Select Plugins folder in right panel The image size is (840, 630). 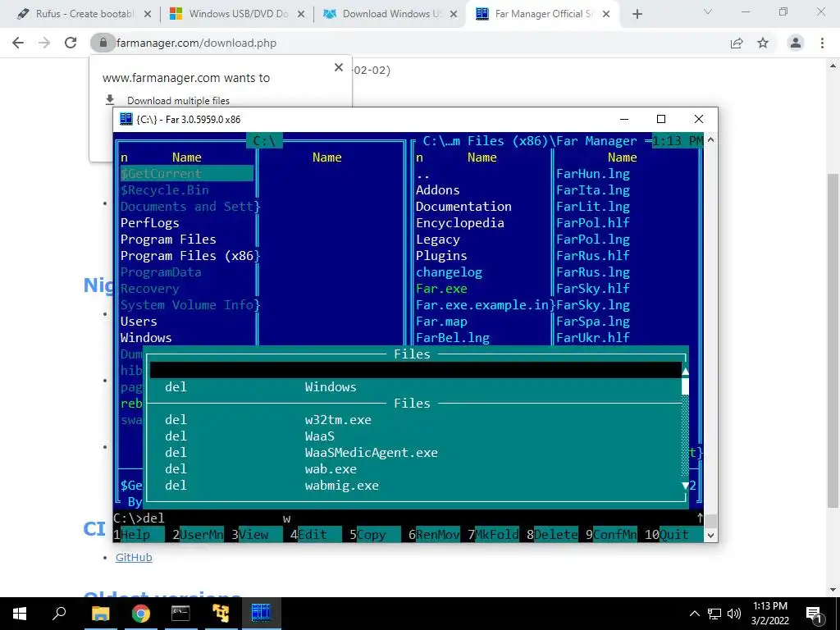click(x=441, y=256)
